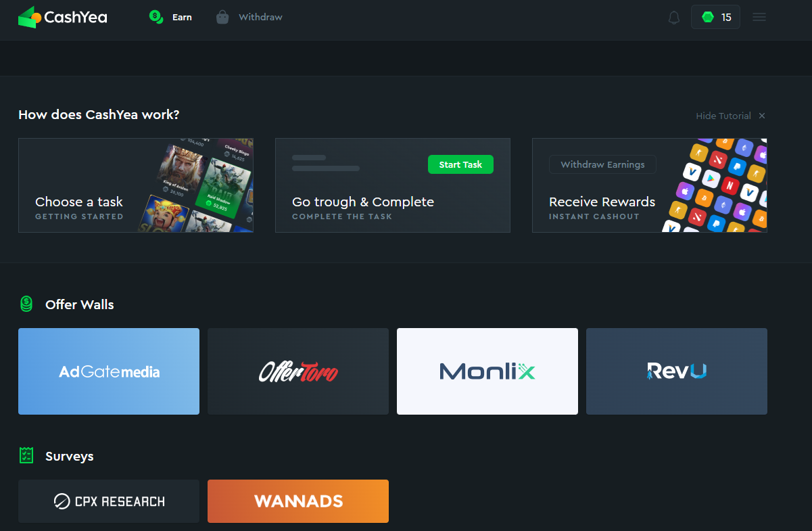This screenshot has width=812, height=531.
Task: Click the CashYea logo
Action: pyautogui.click(x=62, y=17)
